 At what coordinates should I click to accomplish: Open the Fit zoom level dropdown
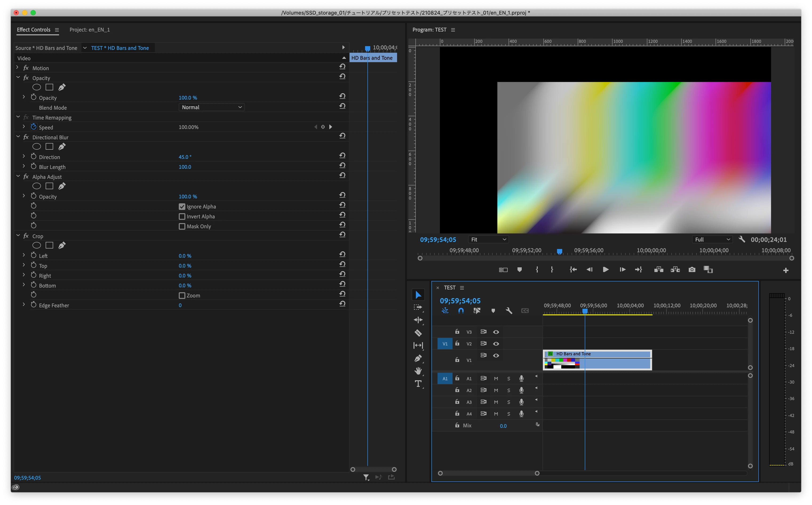tap(488, 240)
